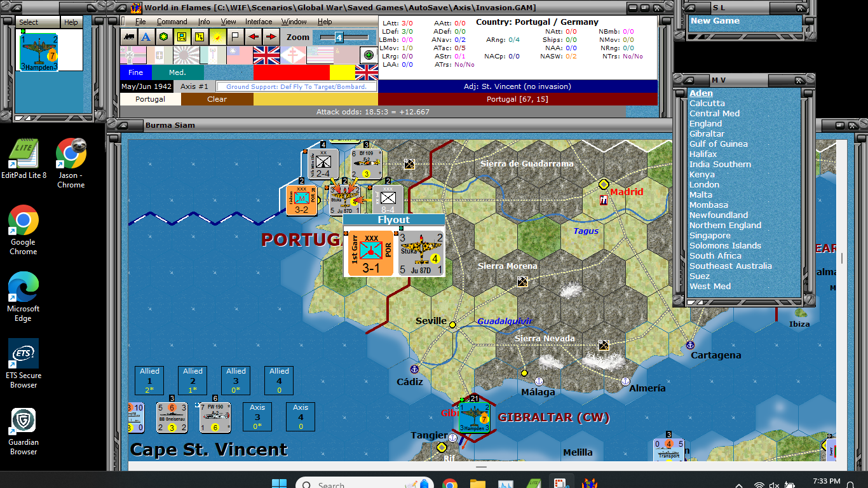Click the red left arrow toolbar button
The width and height of the screenshot is (868, 488).
(x=253, y=37)
